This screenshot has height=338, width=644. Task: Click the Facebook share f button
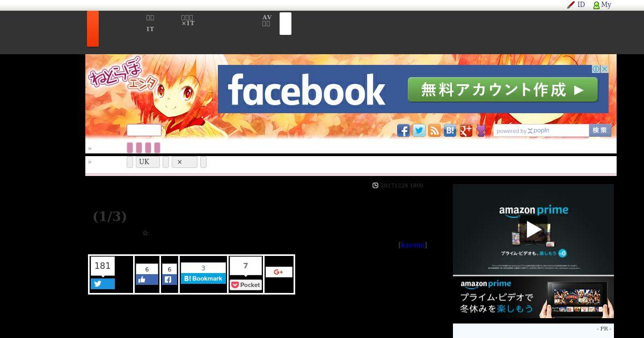click(170, 280)
